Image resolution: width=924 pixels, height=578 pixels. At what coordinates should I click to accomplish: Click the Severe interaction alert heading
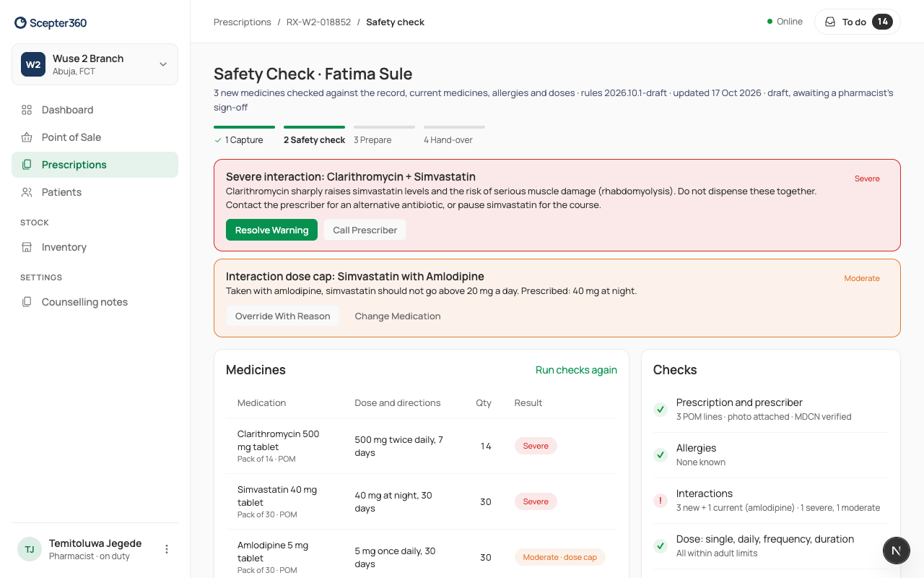click(x=351, y=177)
